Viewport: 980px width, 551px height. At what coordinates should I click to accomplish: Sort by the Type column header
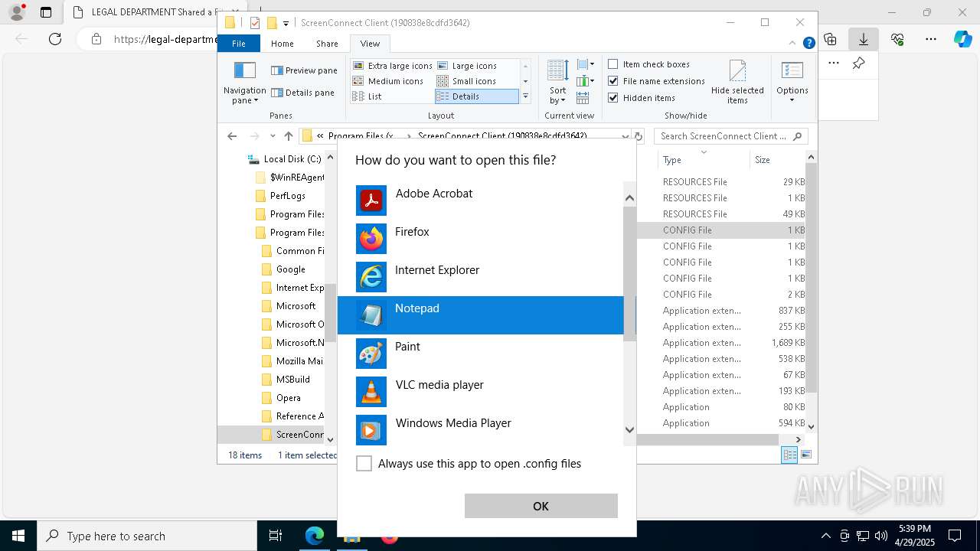coord(703,160)
